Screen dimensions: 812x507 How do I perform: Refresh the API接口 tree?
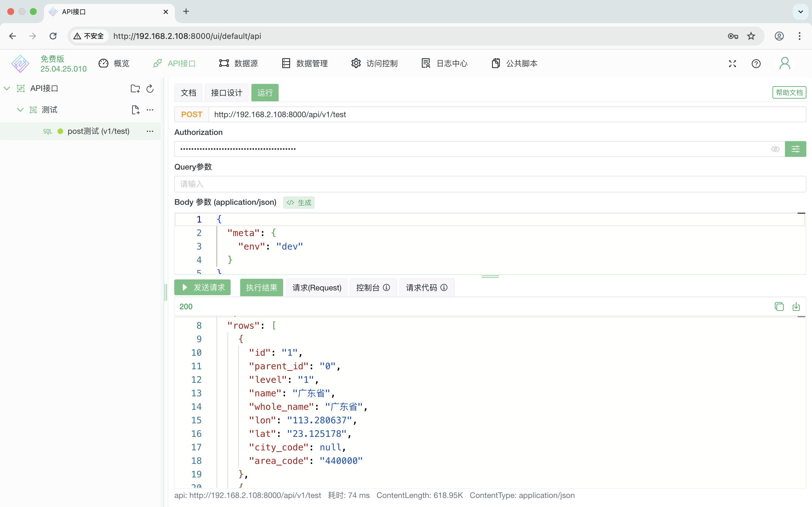[150, 88]
